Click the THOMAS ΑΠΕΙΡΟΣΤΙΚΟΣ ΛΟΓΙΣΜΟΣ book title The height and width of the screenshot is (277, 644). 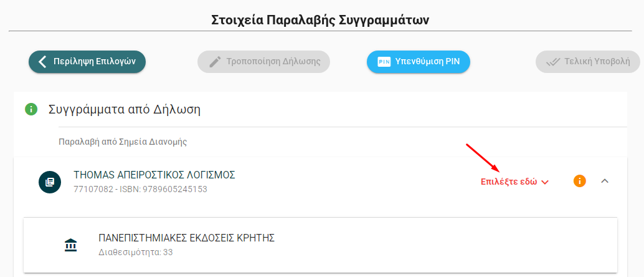point(154,175)
